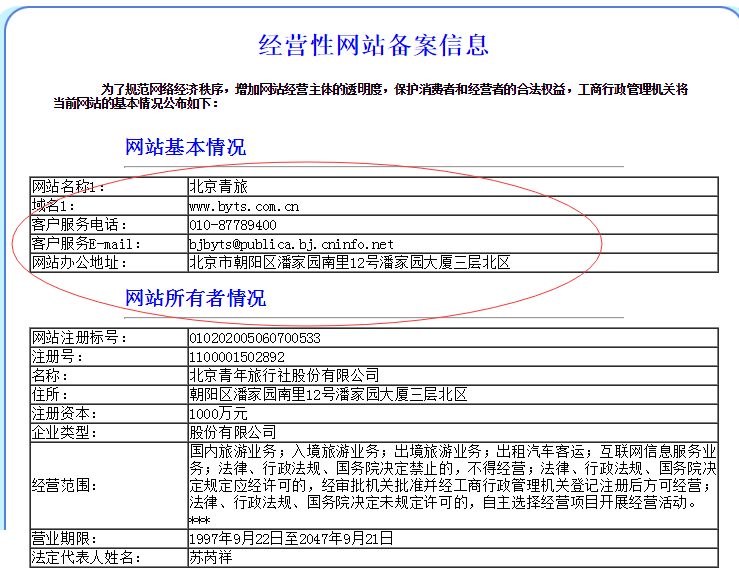The width and height of the screenshot is (739, 579).
Task: Click the 网站基本情况 section heading
Action: pos(185,148)
